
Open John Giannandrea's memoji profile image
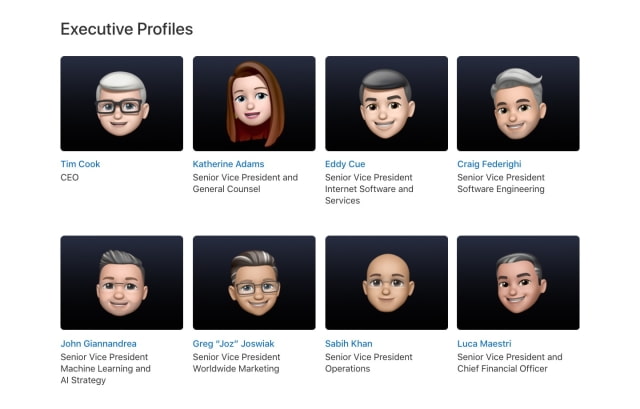122,282
